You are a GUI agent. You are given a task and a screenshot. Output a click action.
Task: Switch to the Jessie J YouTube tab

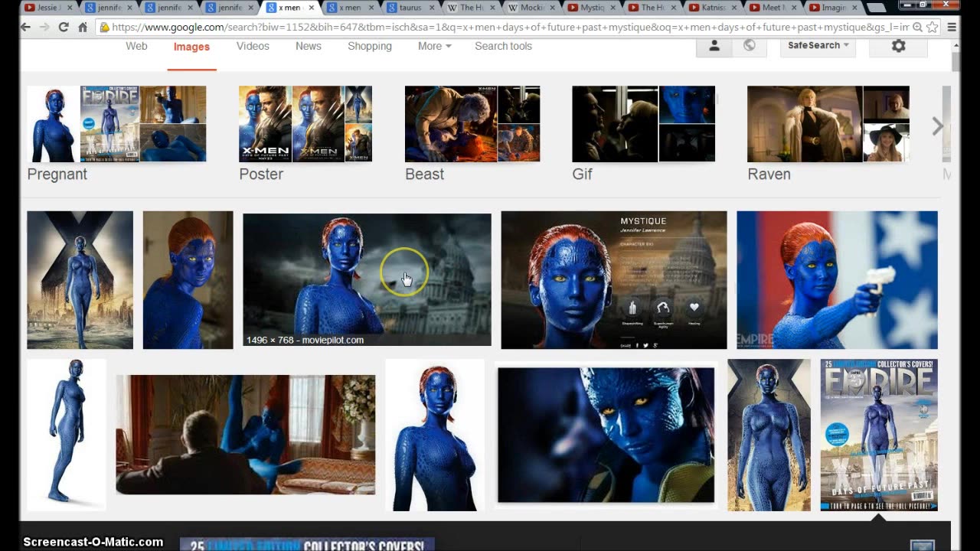(47, 8)
